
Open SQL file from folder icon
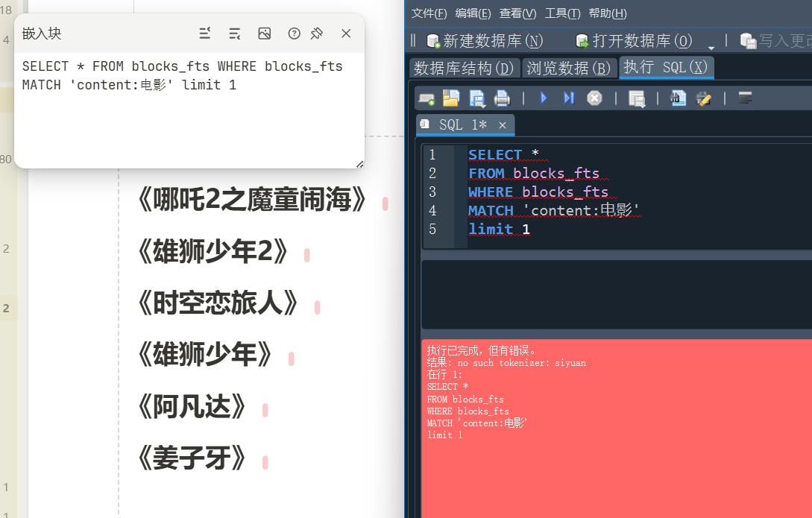point(451,98)
